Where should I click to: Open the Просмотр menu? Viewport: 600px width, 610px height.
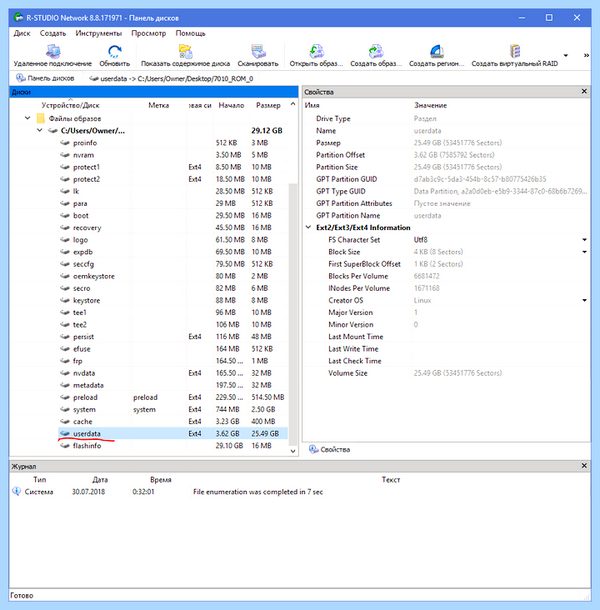(x=149, y=33)
